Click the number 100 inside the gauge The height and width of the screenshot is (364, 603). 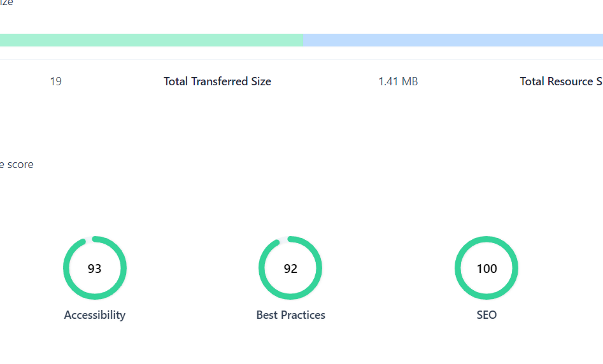point(486,269)
